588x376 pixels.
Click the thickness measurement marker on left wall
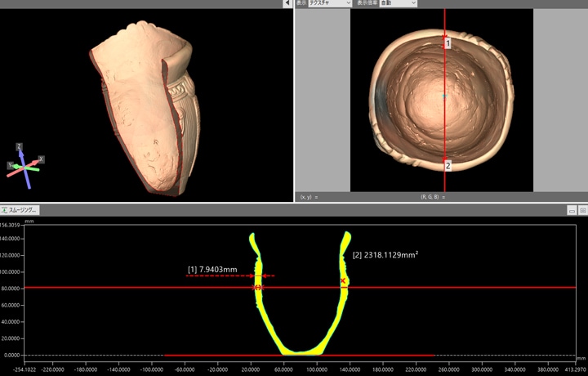coord(258,288)
